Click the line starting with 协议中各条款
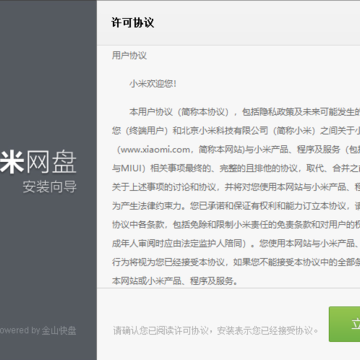360x360 pixels. click(236, 225)
